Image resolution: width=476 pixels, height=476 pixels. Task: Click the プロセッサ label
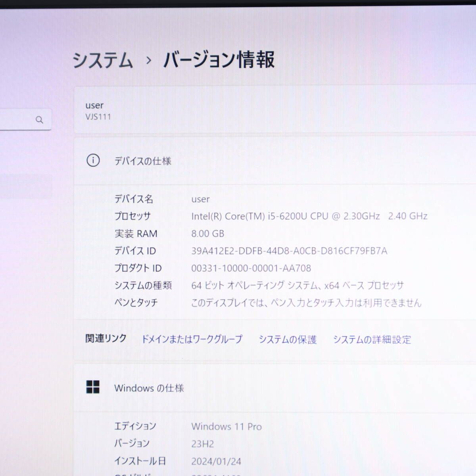(132, 216)
